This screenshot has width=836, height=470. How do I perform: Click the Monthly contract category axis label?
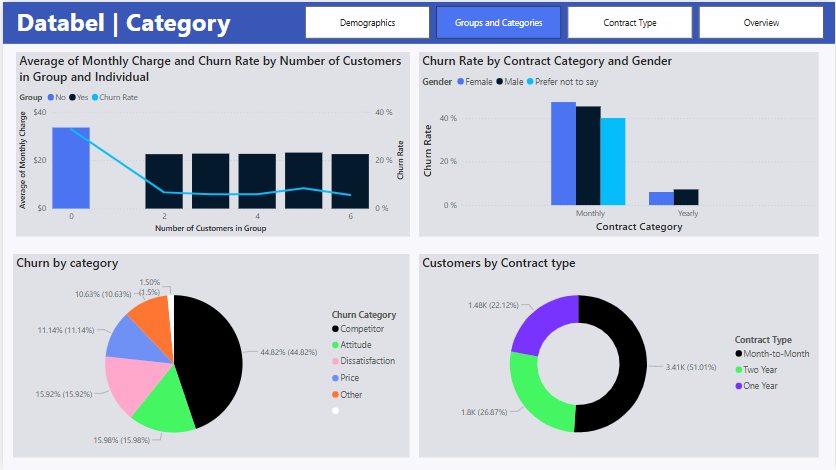click(x=590, y=213)
